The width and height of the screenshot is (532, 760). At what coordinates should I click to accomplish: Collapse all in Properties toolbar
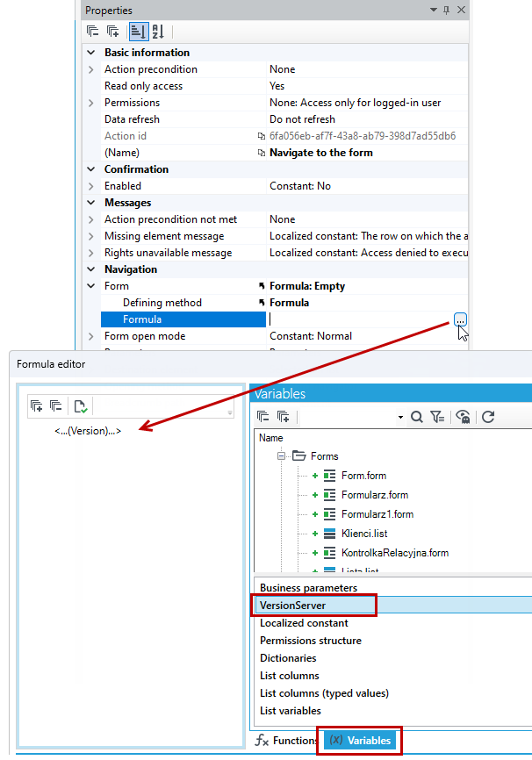click(93, 32)
